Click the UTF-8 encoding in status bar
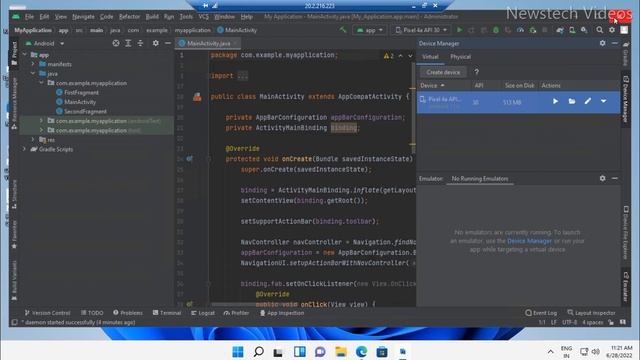The image size is (640, 360). click(x=569, y=322)
